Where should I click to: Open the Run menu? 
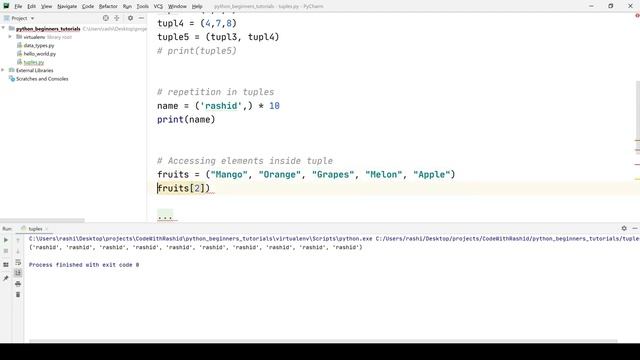127,6
